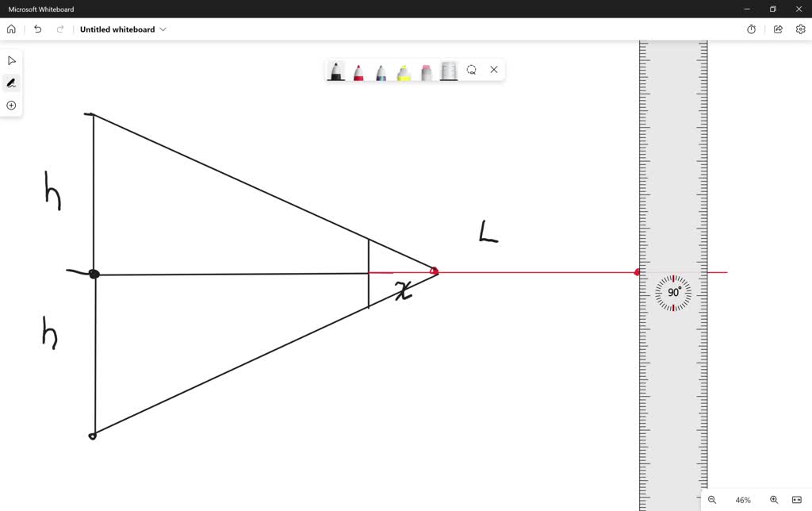This screenshot has width=812, height=511.
Task: Select the yellow highlighter tool
Action: [403, 71]
